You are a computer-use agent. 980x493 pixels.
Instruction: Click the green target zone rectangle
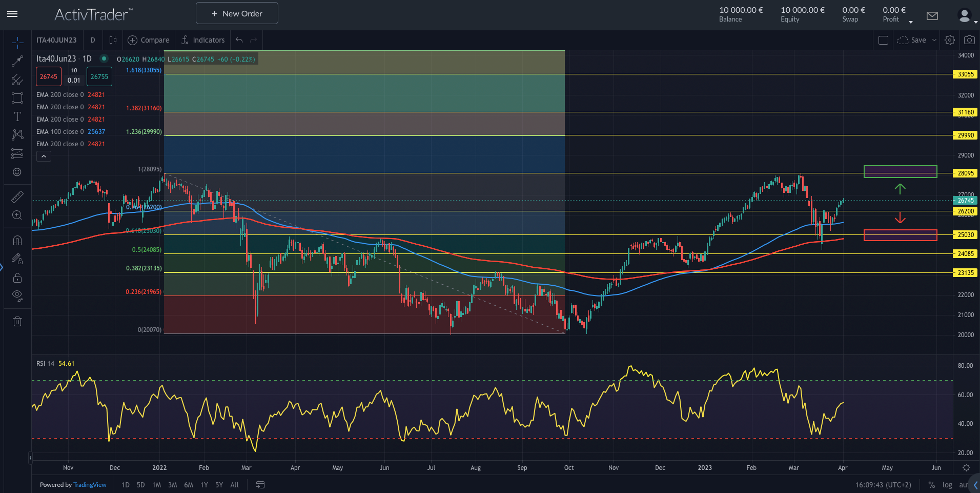click(x=900, y=171)
